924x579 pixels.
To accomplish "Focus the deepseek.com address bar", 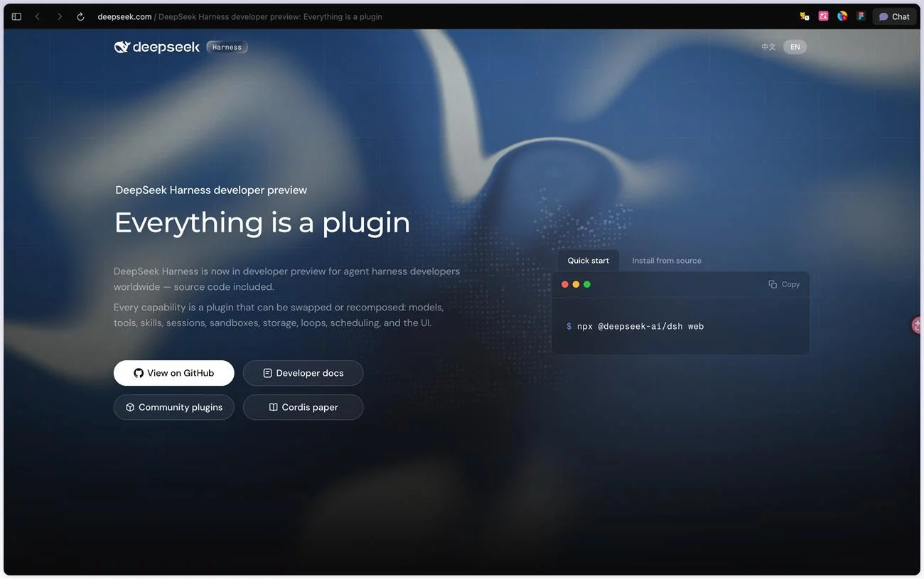I will pyautogui.click(x=240, y=16).
